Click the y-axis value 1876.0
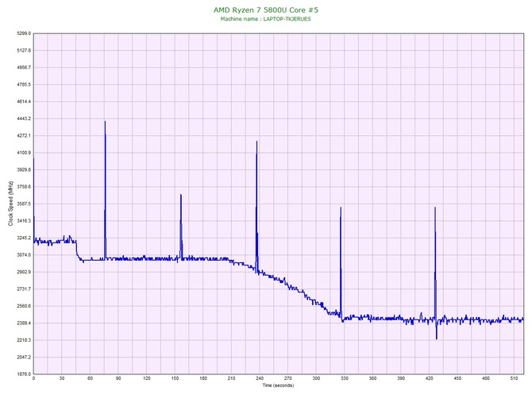Image resolution: width=532 pixels, height=399 pixels. coord(24,374)
